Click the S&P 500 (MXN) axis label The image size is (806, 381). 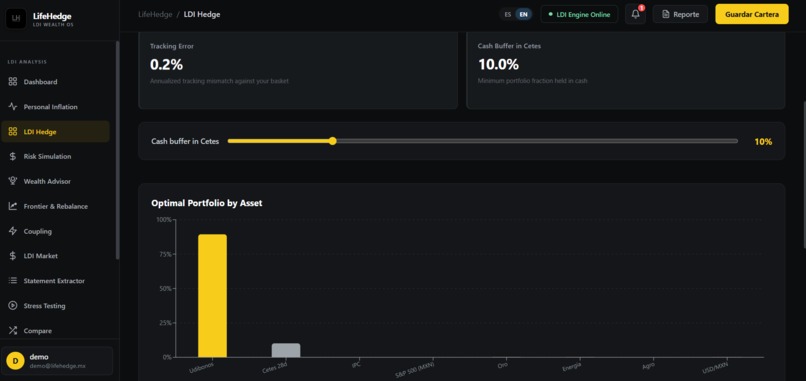pyautogui.click(x=414, y=370)
